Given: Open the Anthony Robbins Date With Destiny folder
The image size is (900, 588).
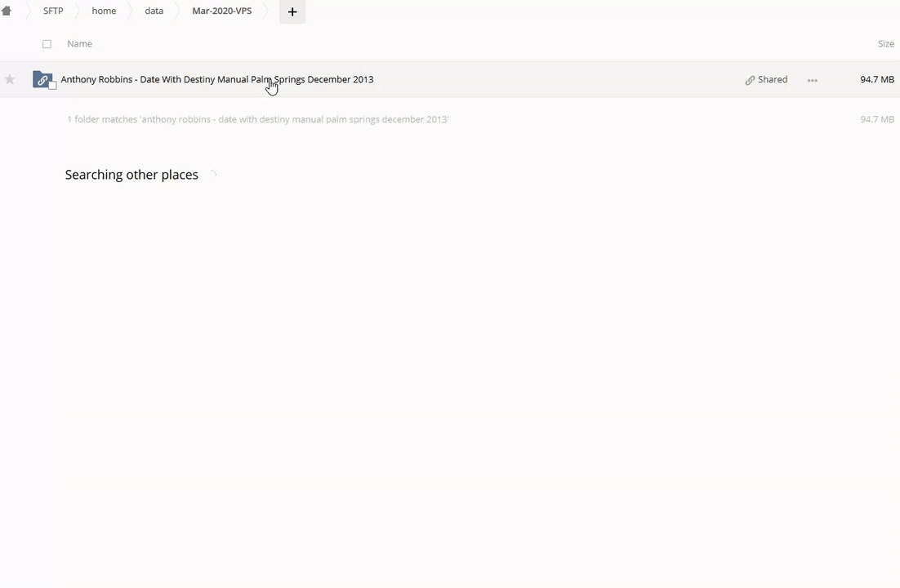Looking at the screenshot, I should coord(216,79).
